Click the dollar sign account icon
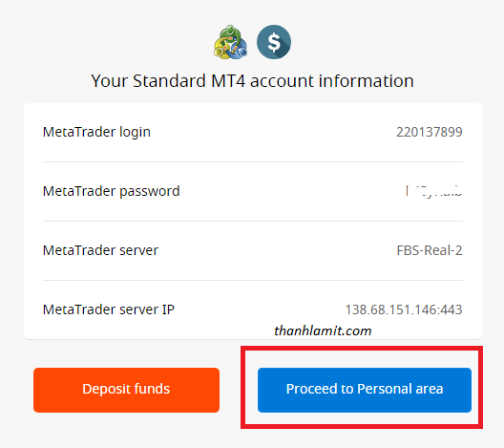Image resolution: width=504 pixels, height=448 pixels. (274, 42)
